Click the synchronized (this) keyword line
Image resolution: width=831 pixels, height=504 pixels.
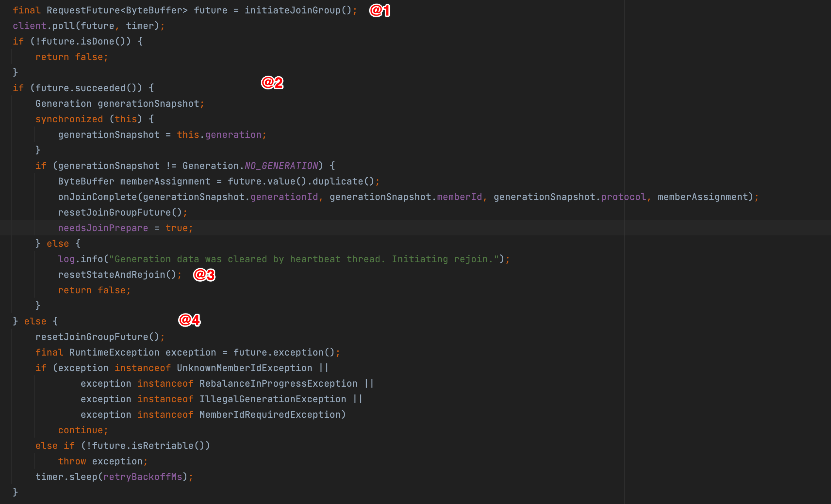[69, 119]
